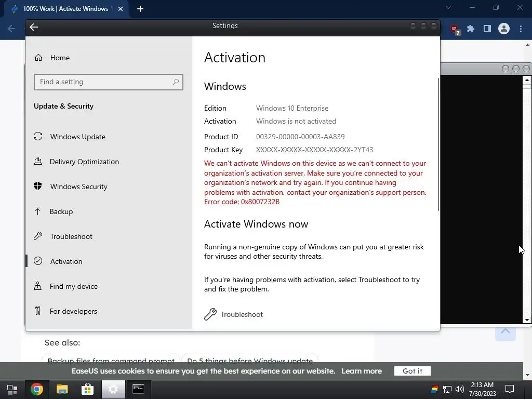Screen dimensions: 532x399
Task: Expand Chrome tab search chevron
Action: 448,7
